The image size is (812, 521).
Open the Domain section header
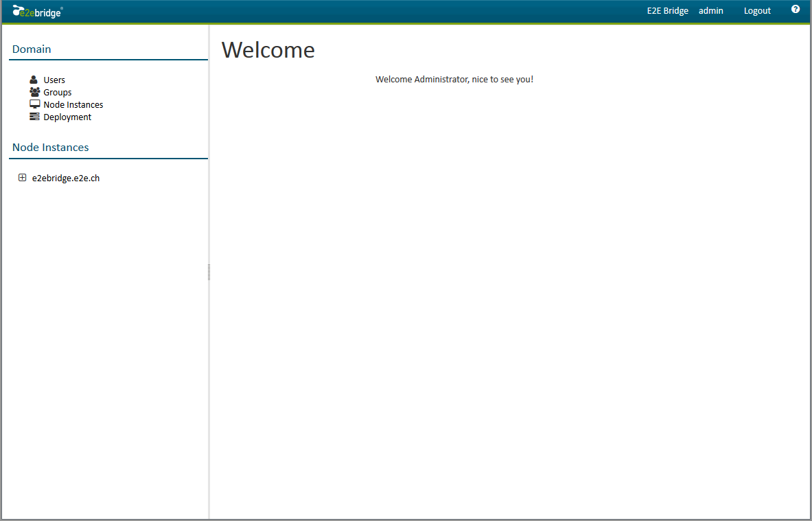(x=32, y=49)
